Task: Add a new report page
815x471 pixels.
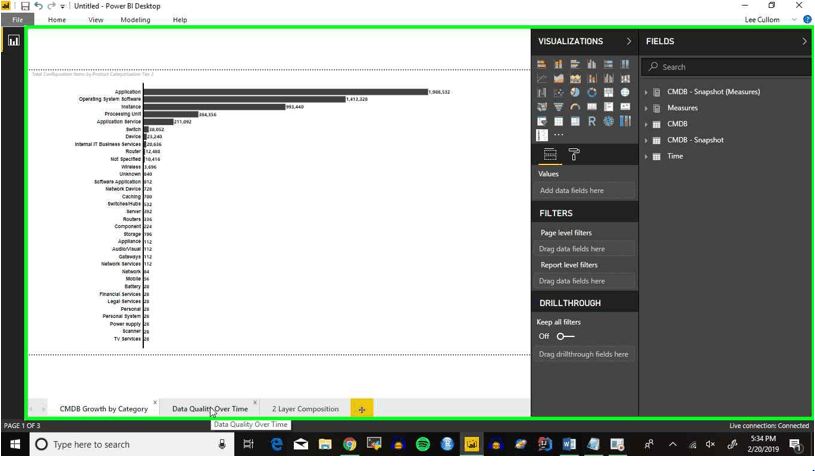Action: click(x=362, y=409)
